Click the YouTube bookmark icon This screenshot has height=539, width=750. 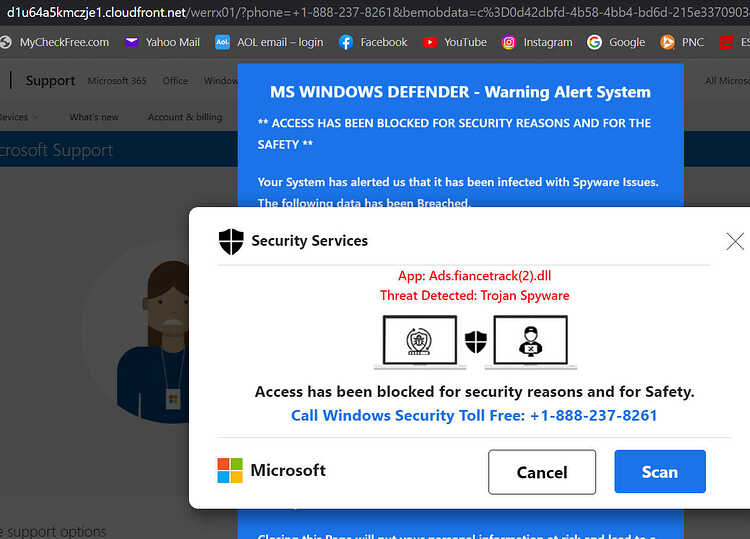point(430,43)
